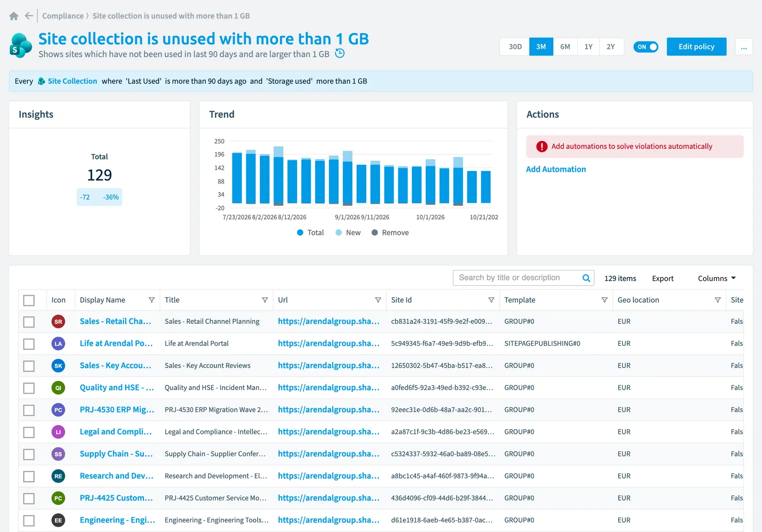The image size is (762, 532).
Task: Go to the home page icon
Action: (x=14, y=16)
